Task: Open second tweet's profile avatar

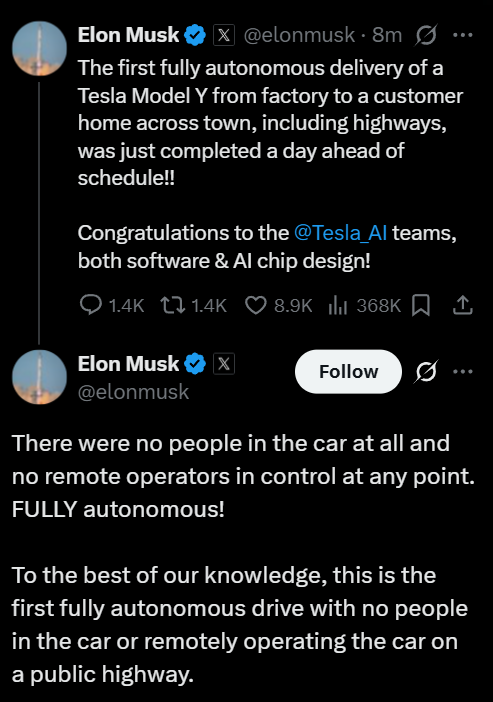Action: (39, 377)
